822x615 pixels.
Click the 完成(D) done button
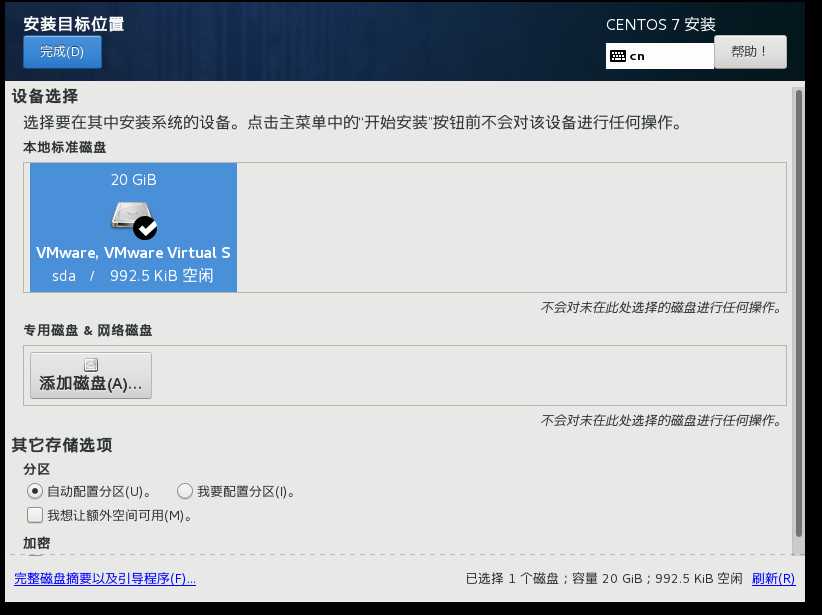click(62, 52)
